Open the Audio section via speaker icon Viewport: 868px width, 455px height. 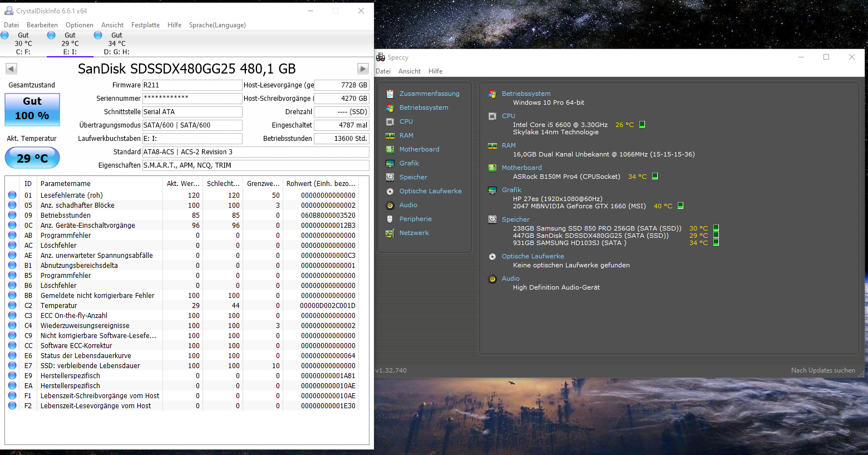coord(389,205)
